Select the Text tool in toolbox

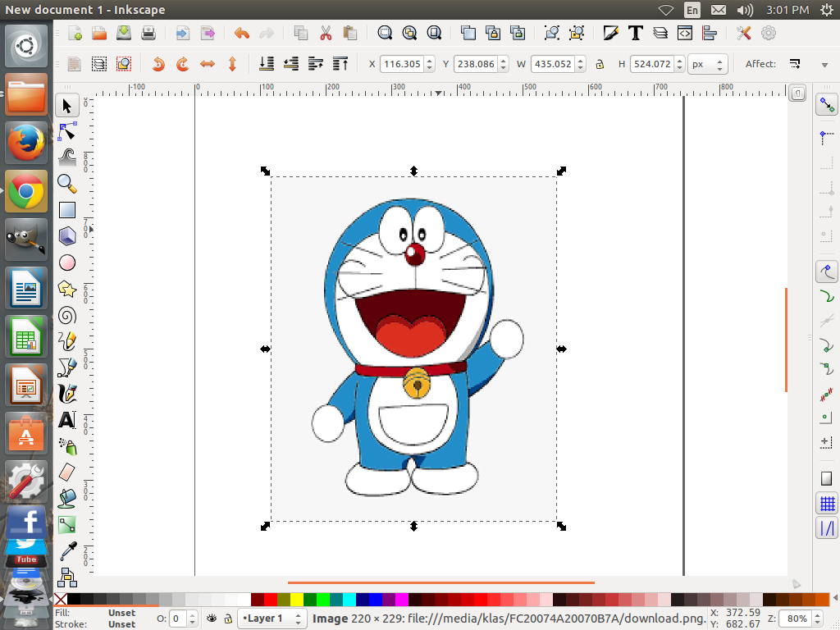click(67, 420)
